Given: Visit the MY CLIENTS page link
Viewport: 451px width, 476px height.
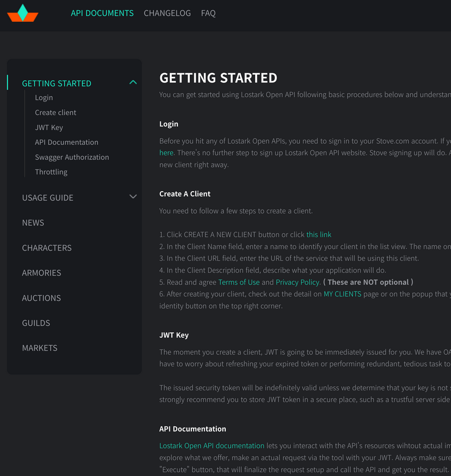Looking at the screenshot, I should tap(343, 294).
